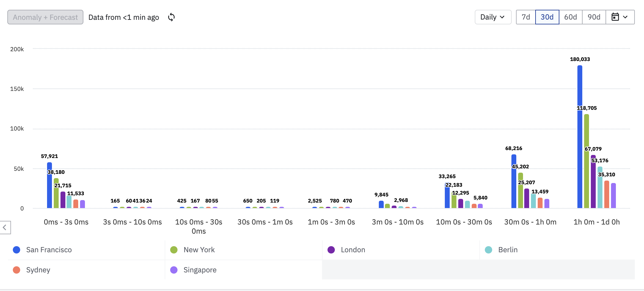Screen dimensions: 644x291
Task: Click New York green legend dot
Action: (174, 250)
